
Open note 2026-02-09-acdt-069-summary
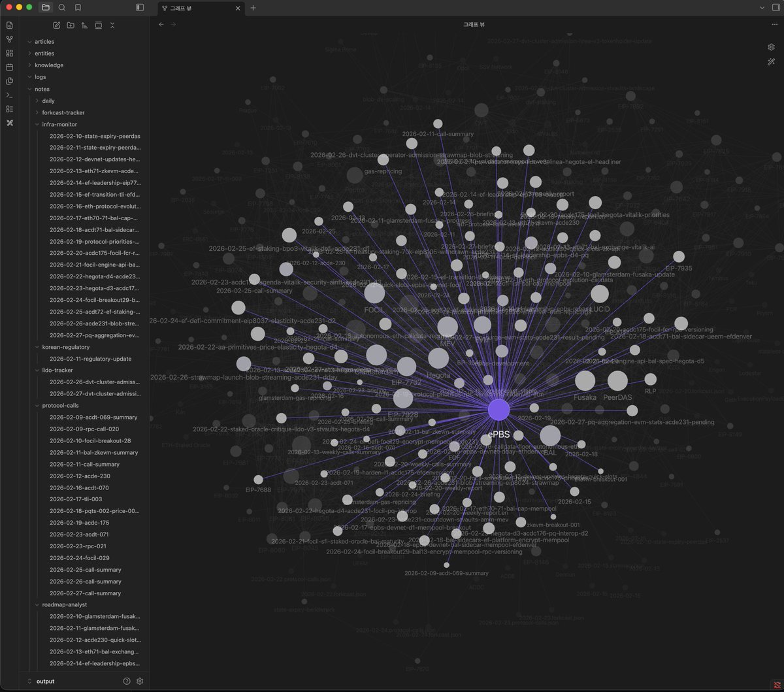(x=93, y=418)
